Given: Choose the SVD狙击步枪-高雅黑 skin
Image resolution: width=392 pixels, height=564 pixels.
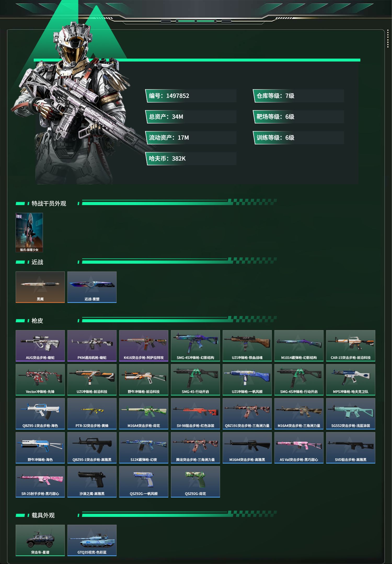Looking at the screenshot, I should [x=351, y=448].
